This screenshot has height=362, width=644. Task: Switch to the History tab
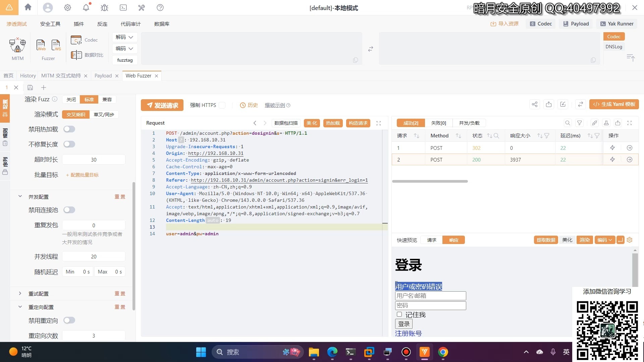pos(28,76)
